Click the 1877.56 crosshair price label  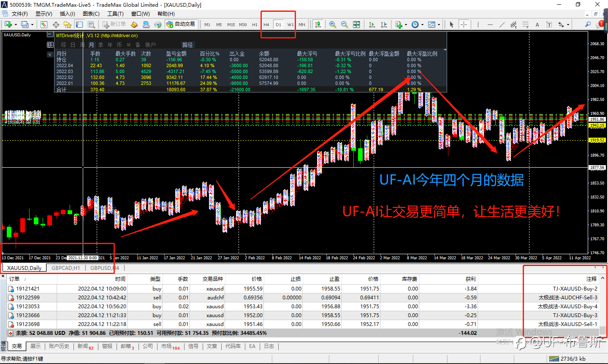597,168
